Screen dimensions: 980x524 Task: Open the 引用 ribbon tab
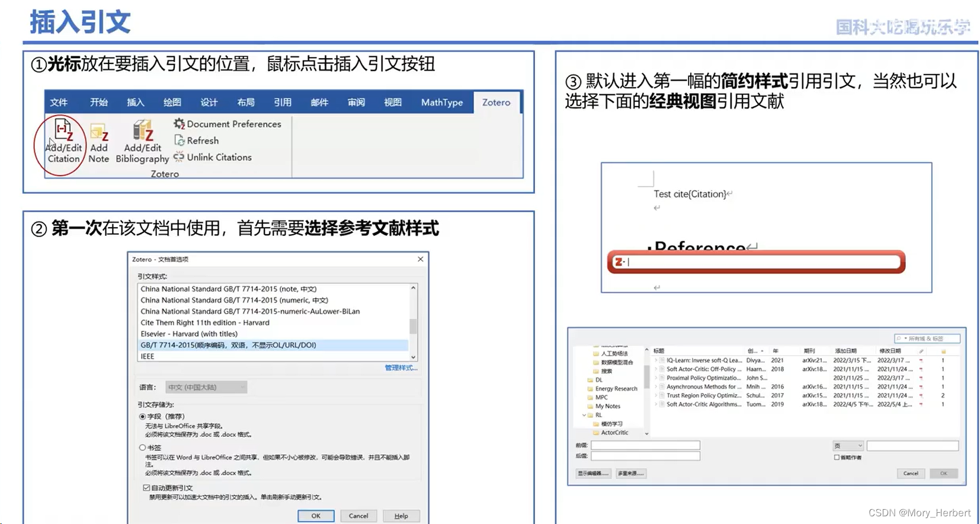pyautogui.click(x=283, y=102)
